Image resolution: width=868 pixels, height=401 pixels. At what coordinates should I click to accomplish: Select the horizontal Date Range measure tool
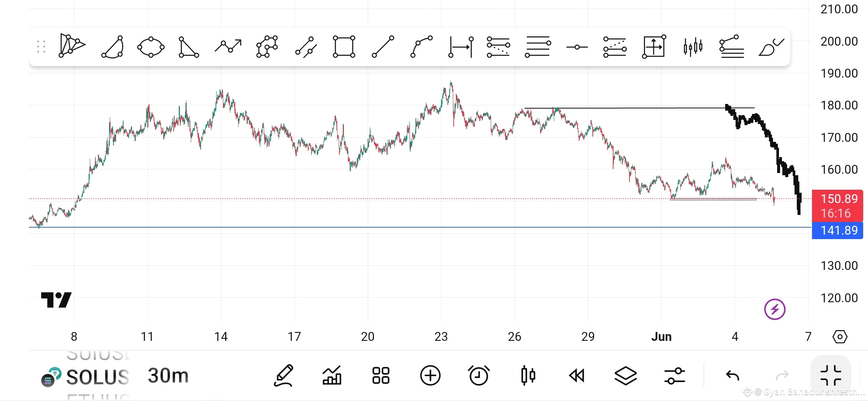coord(461,47)
